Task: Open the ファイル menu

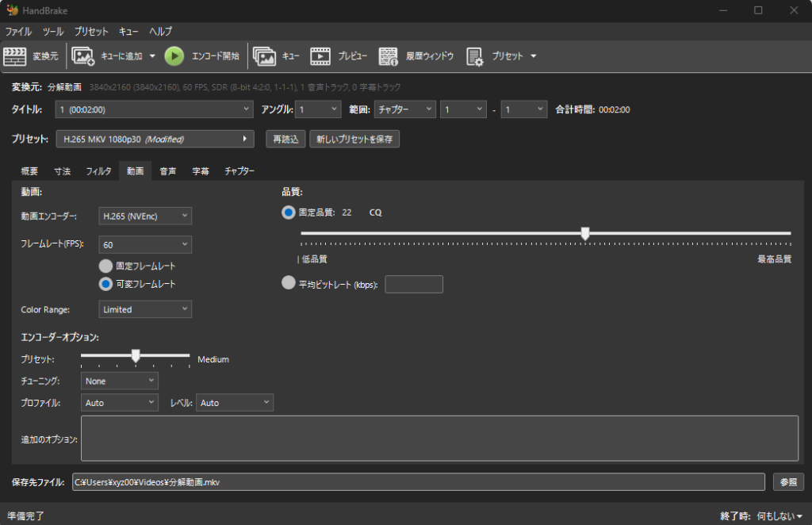Action: 18,32
